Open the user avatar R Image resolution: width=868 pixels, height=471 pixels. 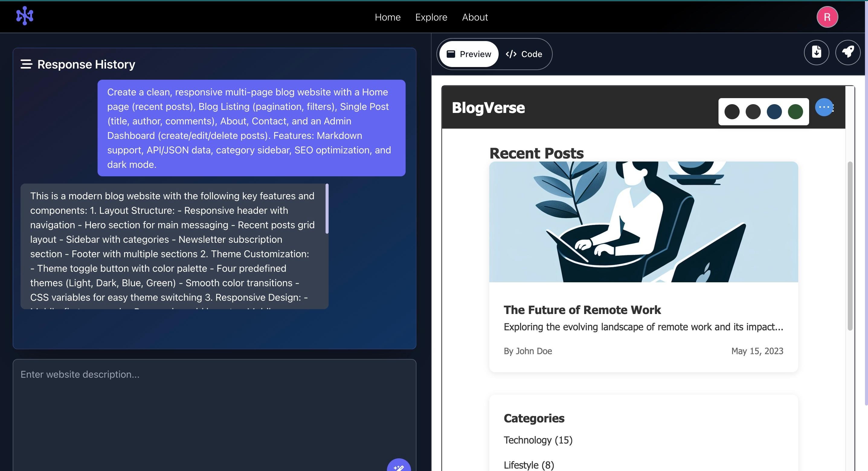click(827, 17)
